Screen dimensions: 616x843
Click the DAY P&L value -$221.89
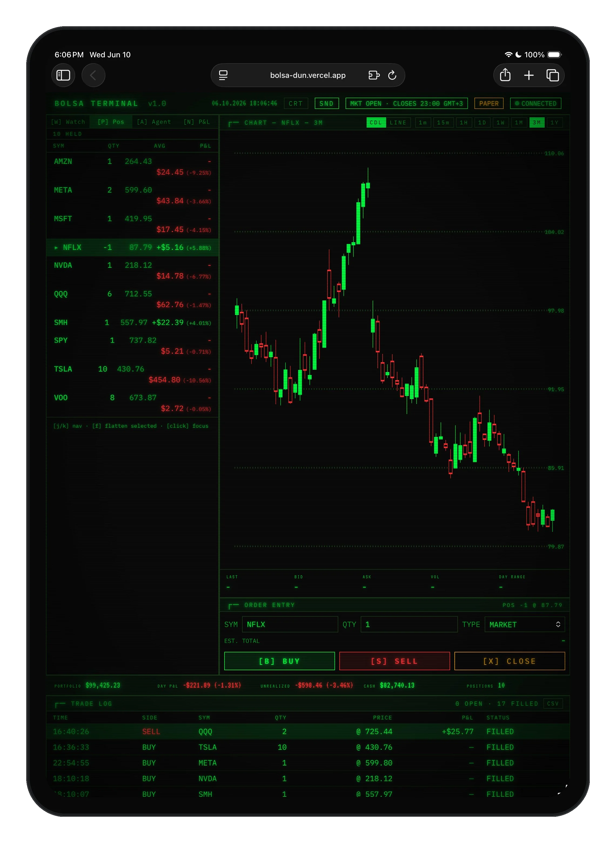pyautogui.click(x=212, y=685)
